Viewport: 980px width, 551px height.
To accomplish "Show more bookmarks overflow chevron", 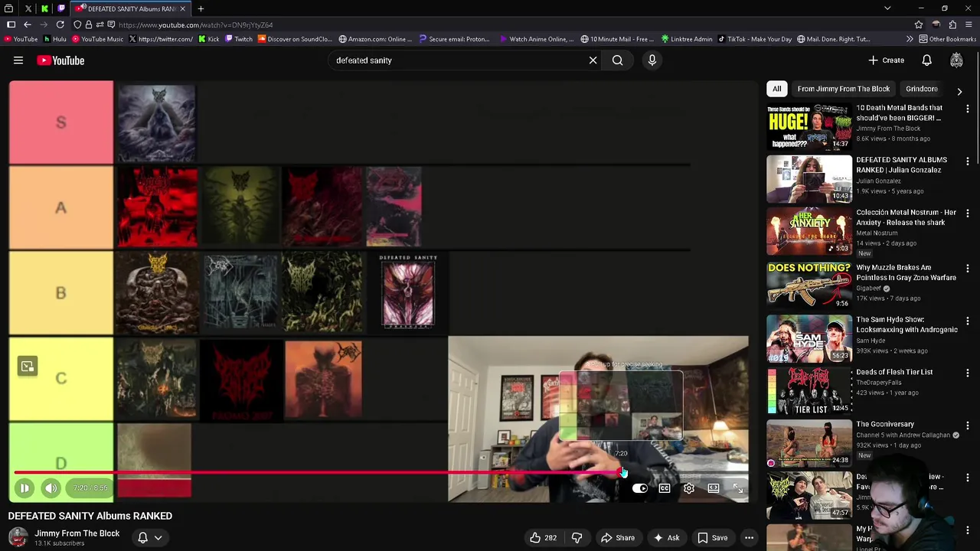I will (910, 39).
